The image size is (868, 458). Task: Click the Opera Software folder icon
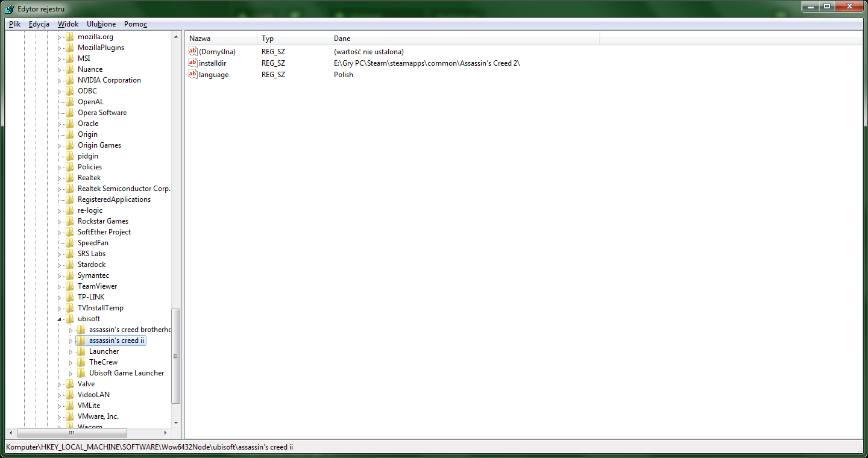[70, 113]
